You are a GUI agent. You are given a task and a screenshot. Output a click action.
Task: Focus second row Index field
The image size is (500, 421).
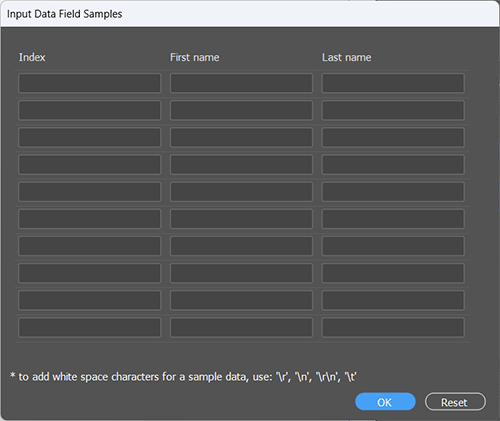tap(90, 110)
